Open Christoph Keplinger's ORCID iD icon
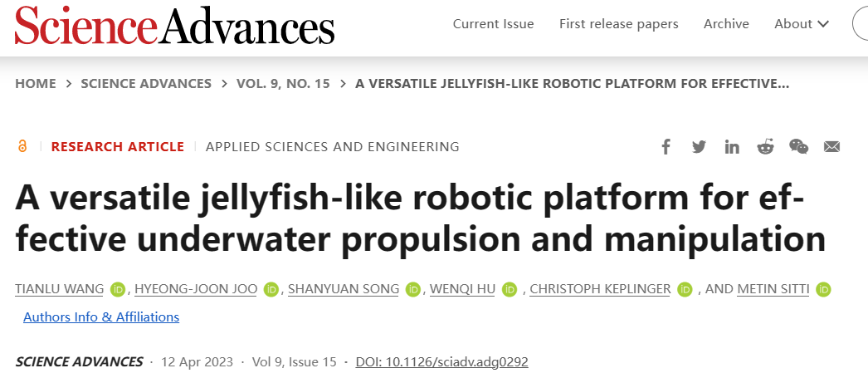 tap(685, 289)
